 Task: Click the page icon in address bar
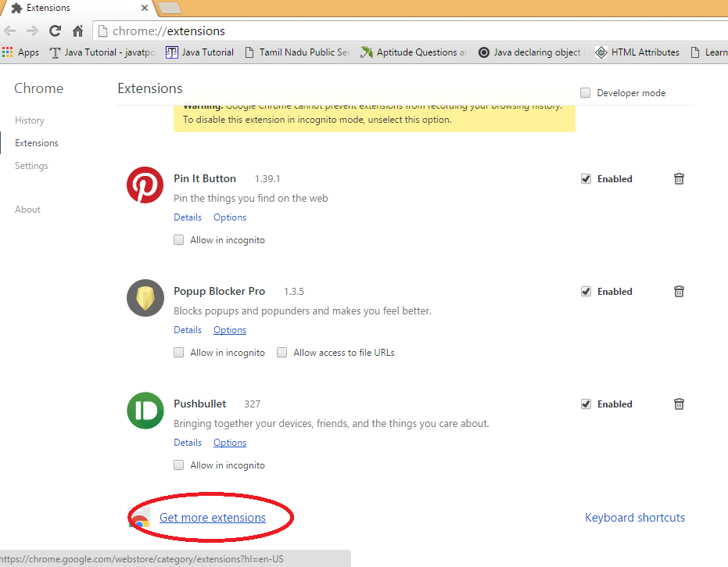pyautogui.click(x=102, y=31)
